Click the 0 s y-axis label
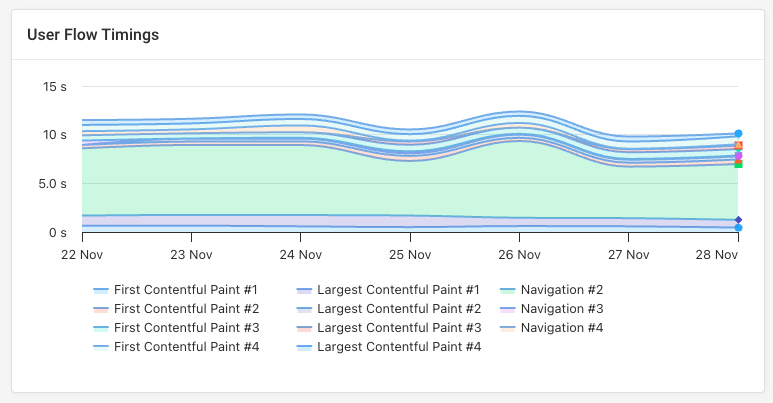Image resolution: width=773 pixels, height=403 pixels. coord(58,233)
